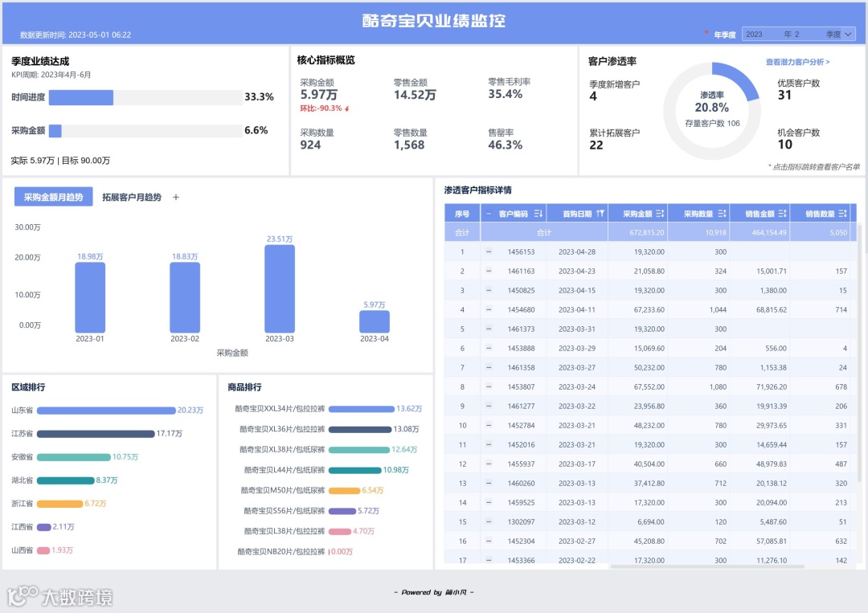Collapse row for customer 1454680

pyautogui.click(x=489, y=310)
